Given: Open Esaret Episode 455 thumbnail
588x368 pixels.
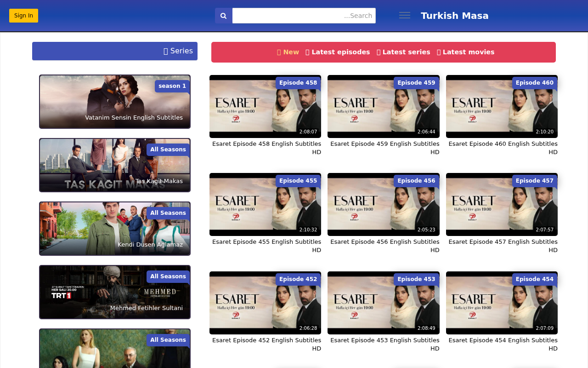Looking at the screenshot, I should tap(265, 204).
